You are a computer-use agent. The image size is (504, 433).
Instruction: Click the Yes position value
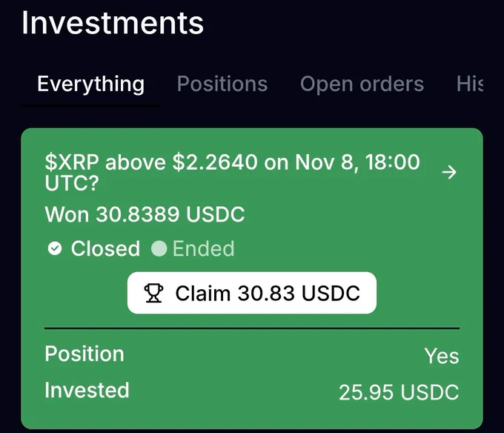(442, 357)
